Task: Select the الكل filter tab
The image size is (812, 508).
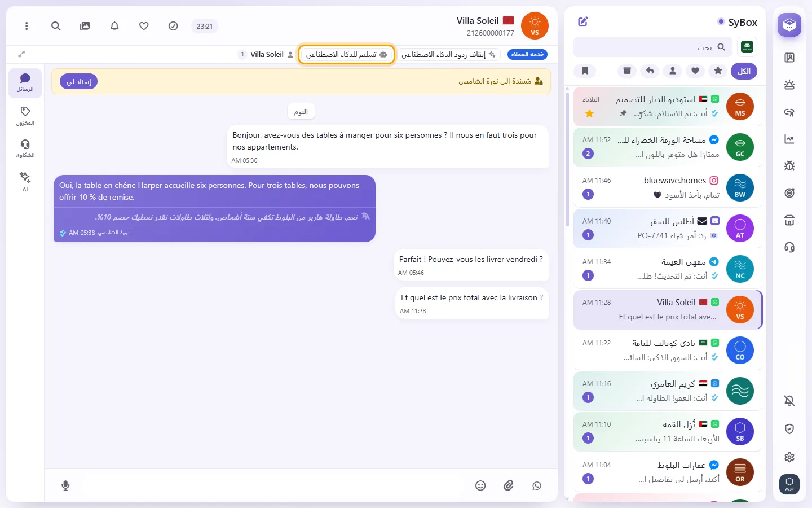Action: [744, 71]
